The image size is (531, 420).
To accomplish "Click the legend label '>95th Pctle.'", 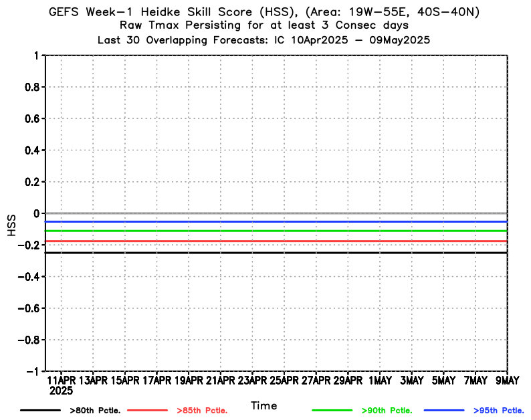I will click(499, 411).
